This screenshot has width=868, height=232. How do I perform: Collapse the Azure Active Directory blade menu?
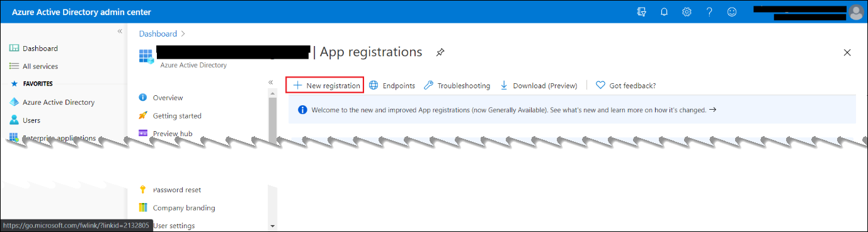pos(271,83)
